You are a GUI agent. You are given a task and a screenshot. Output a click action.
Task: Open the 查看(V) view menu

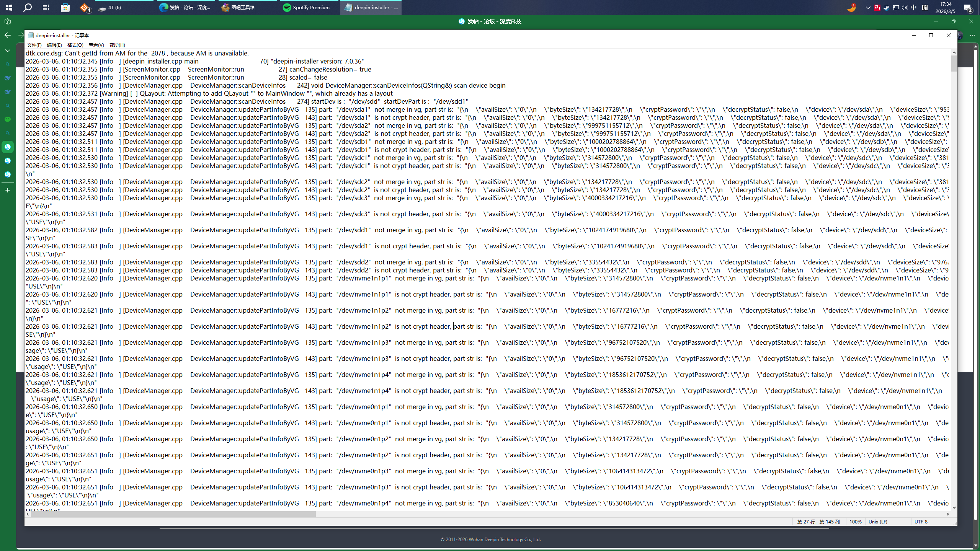pos(96,45)
